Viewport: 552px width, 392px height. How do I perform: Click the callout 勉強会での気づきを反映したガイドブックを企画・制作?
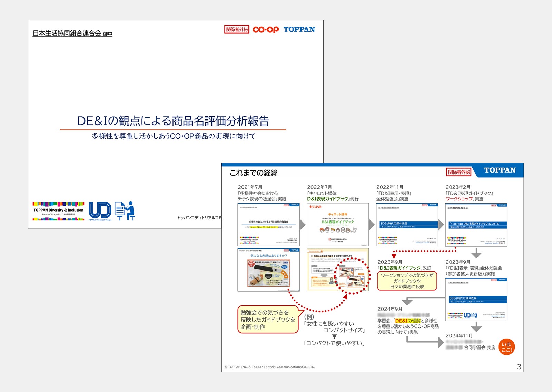268,320
